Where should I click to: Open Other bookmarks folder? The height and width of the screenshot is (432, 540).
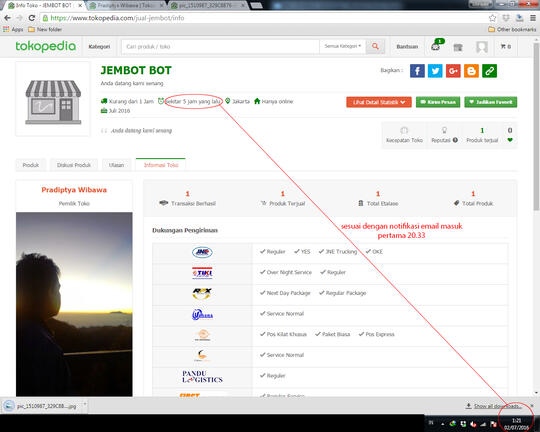[x=512, y=30]
